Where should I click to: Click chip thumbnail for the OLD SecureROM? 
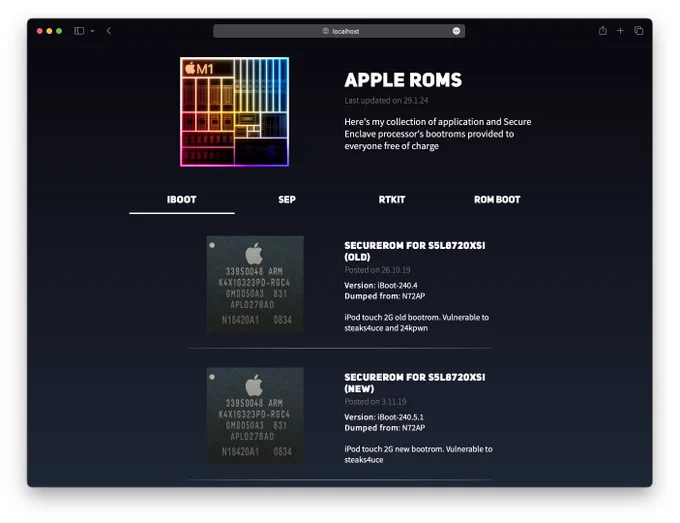tap(255, 284)
